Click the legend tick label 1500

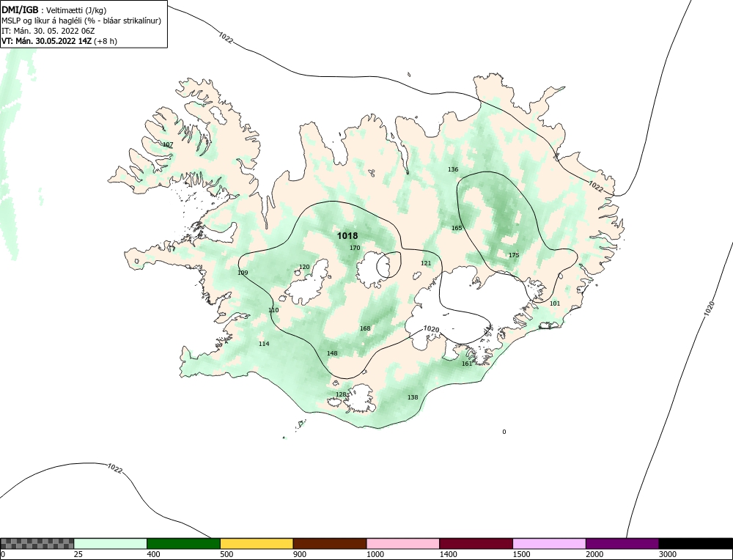pos(522,554)
